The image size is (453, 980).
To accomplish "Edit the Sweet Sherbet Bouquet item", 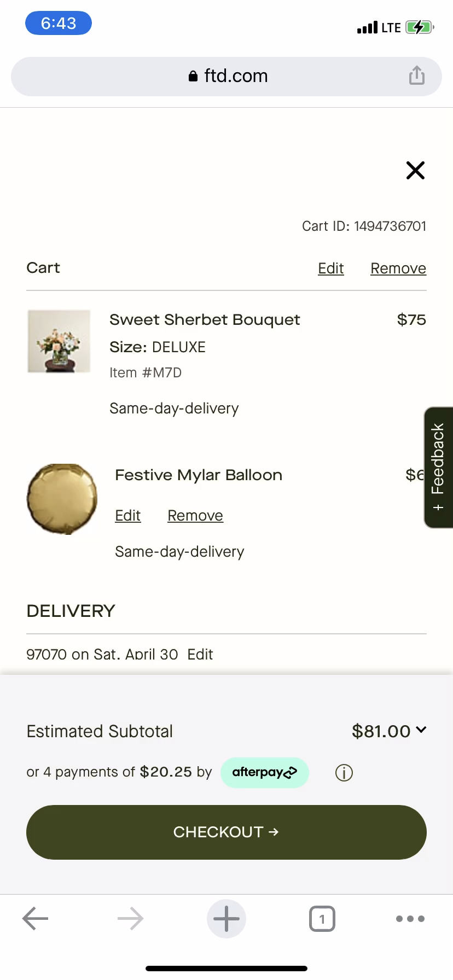I will [331, 269].
